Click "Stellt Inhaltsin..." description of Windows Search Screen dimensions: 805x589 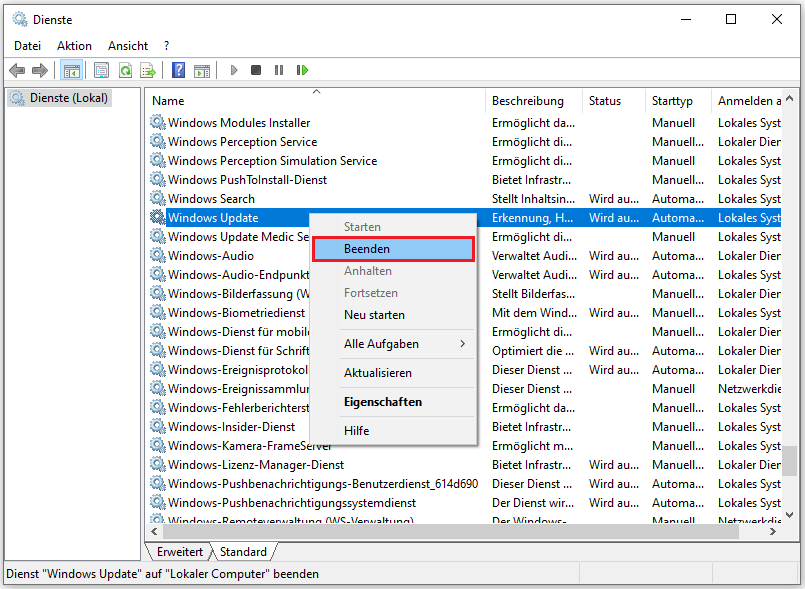click(533, 199)
